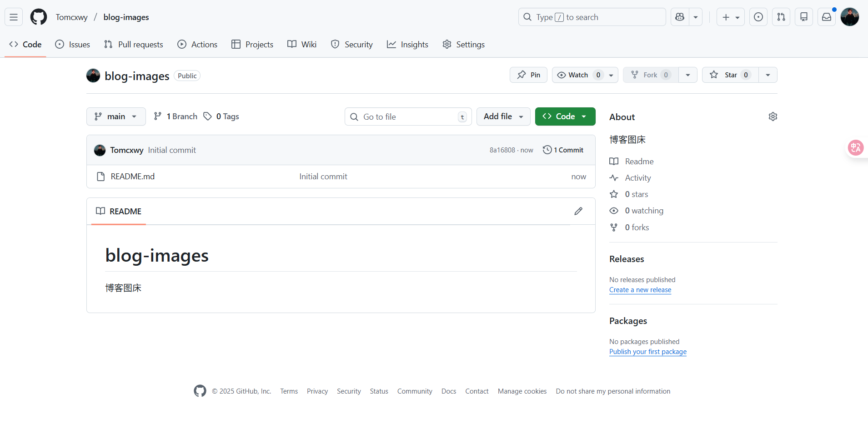Open Initial commit link in README.md row
868x440 pixels.
pos(323,177)
